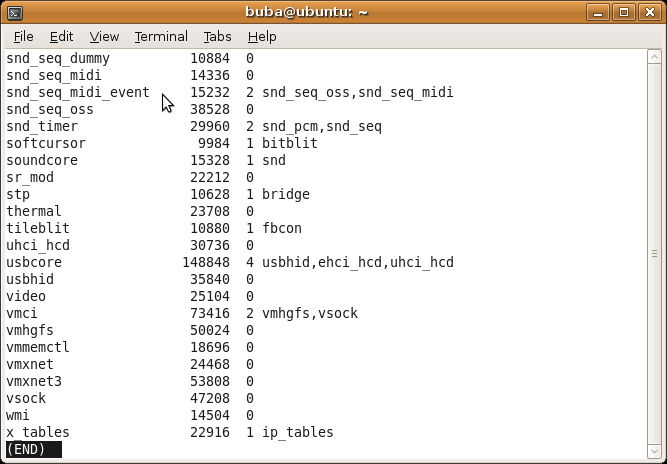Minimize the terminal window
667x464 pixels.
[598, 12]
